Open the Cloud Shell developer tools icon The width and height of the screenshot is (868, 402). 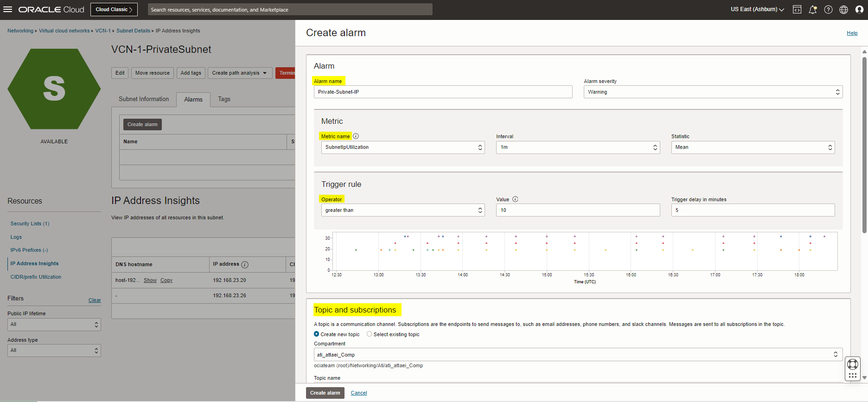pyautogui.click(x=797, y=10)
